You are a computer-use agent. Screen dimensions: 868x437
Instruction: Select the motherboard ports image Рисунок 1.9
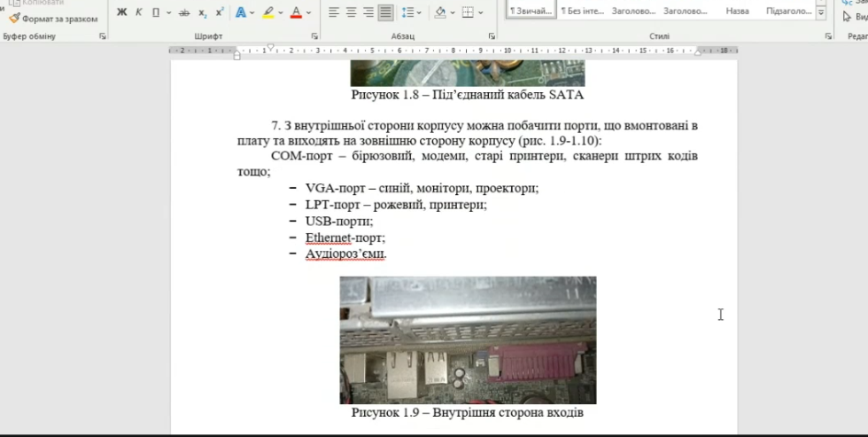pos(468,340)
